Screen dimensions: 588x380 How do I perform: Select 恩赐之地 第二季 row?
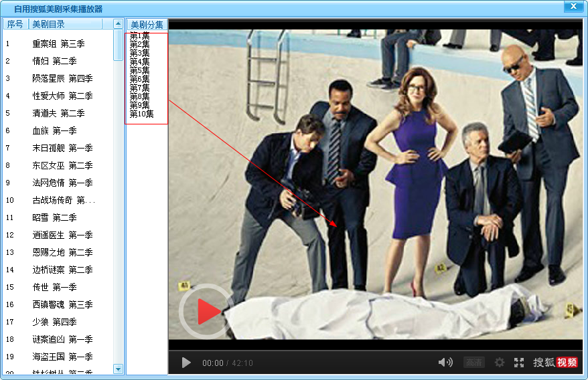[x=58, y=252]
